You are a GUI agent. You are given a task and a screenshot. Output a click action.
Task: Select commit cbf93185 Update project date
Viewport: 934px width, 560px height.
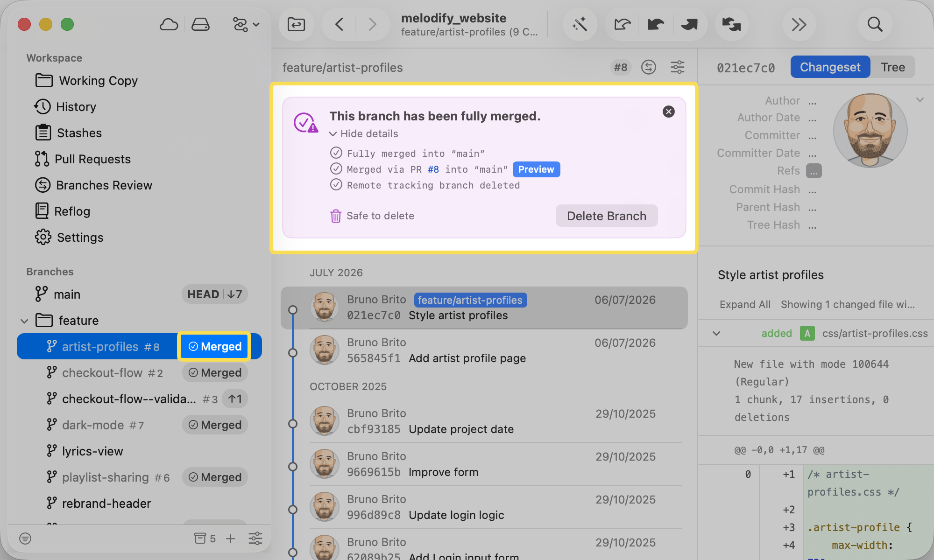[x=484, y=421]
